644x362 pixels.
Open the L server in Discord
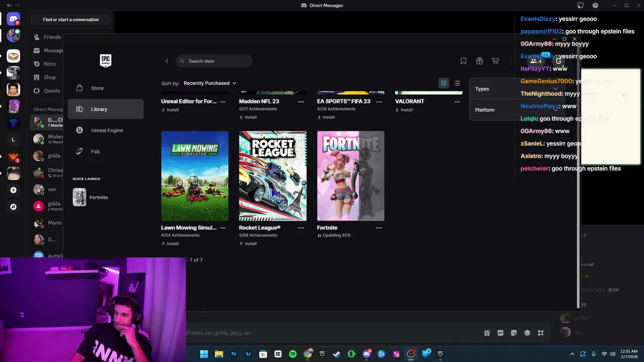coord(14,140)
